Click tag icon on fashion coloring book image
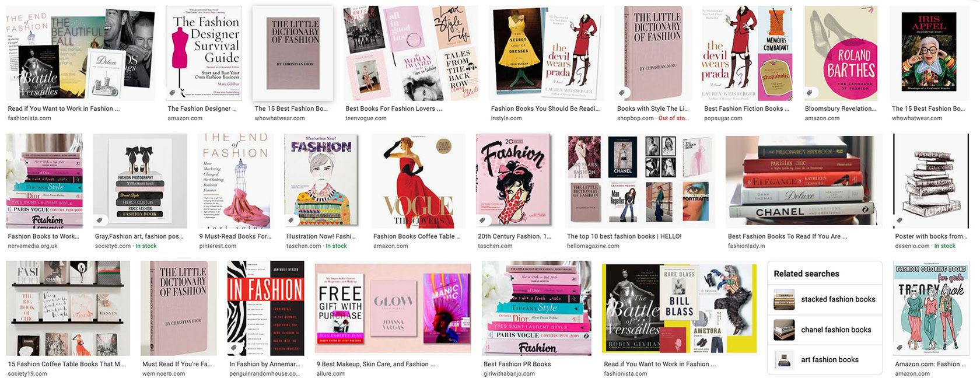This screenshot has width=980, height=385. click(900, 348)
